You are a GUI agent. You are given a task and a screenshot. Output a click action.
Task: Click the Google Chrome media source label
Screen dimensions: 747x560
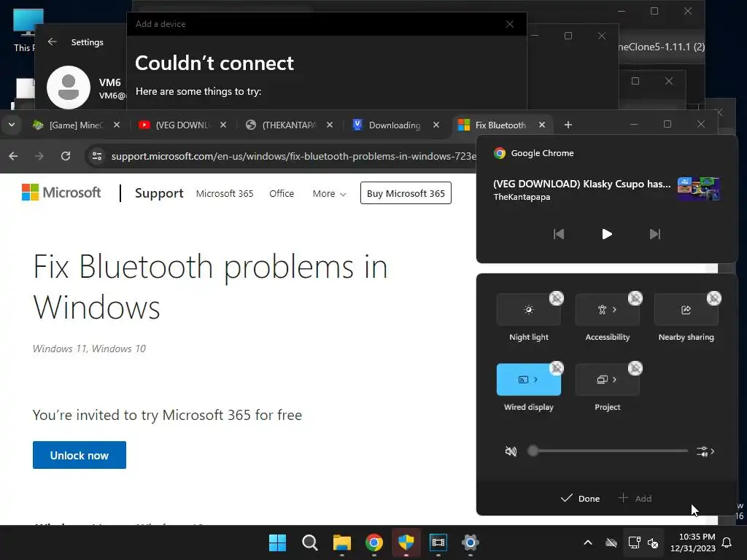(x=534, y=153)
